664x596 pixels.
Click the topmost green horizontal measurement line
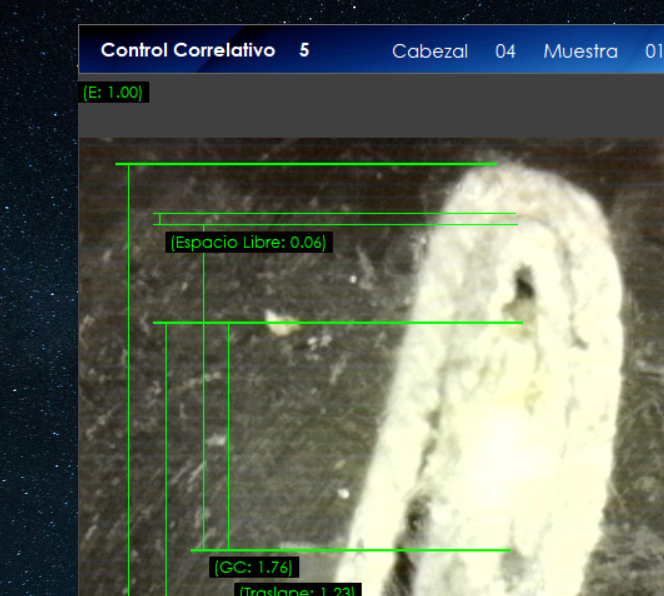click(305, 163)
